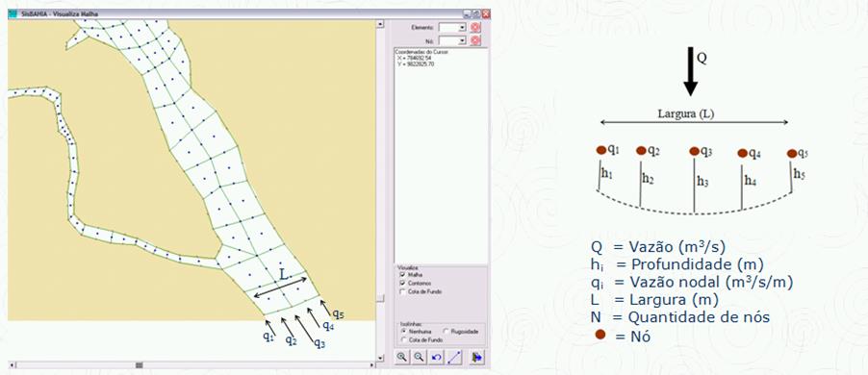The image size is (868, 375).
Task: Click red clear icon beside Nó
Action: (475, 40)
